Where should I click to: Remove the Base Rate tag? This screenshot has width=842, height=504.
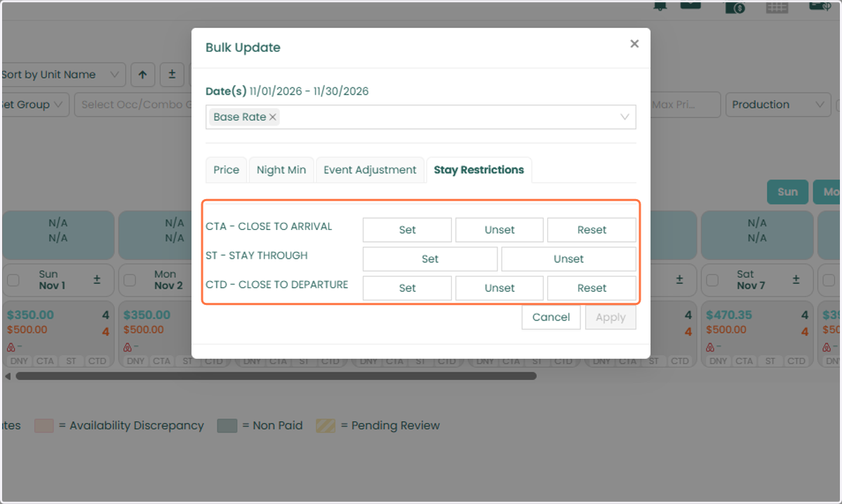273,117
